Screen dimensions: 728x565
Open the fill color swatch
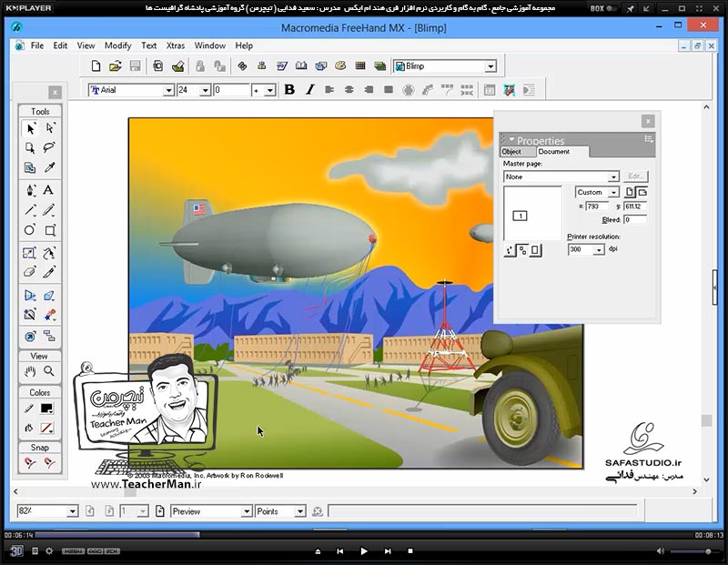click(46, 428)
